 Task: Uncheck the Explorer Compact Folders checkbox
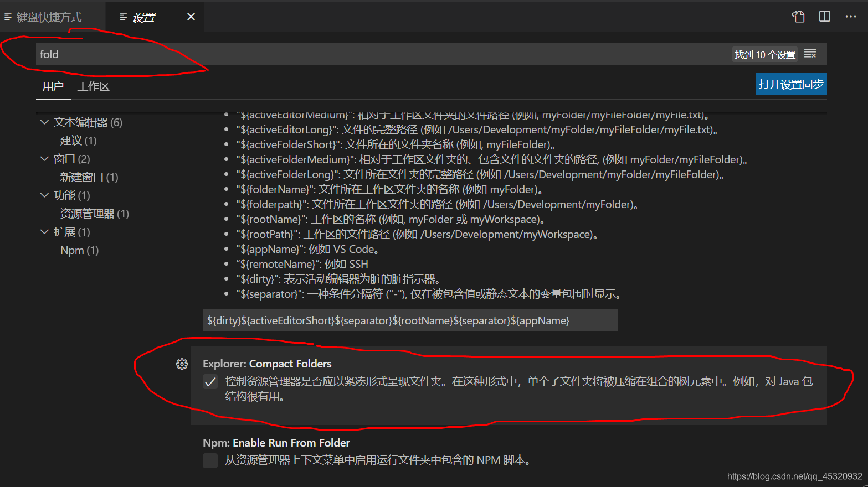210,382
